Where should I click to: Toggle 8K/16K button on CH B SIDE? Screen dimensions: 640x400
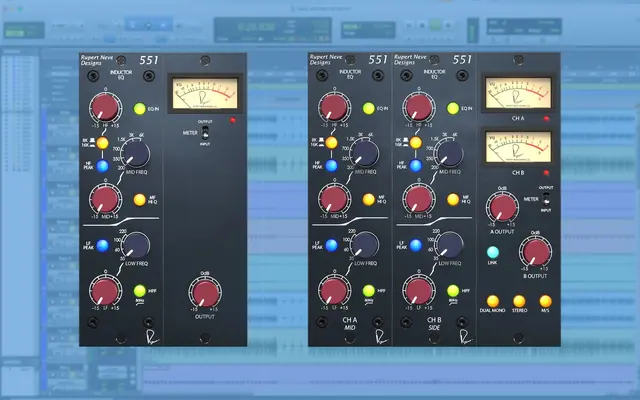point(416,142)
